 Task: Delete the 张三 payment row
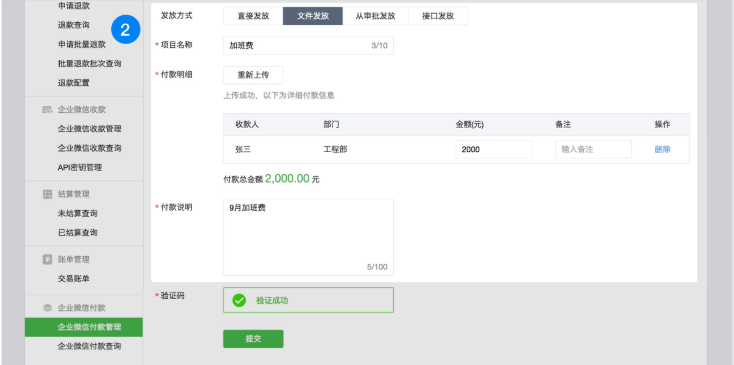(x=662, y=150)
